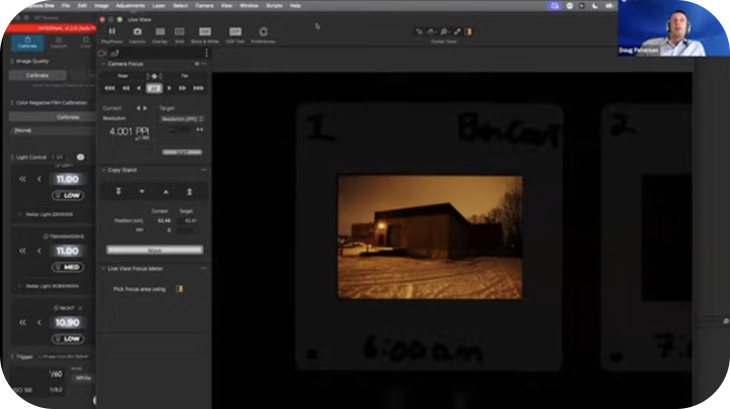
Task: Open Copy Stand section options menu
Action: coord(203,170)
